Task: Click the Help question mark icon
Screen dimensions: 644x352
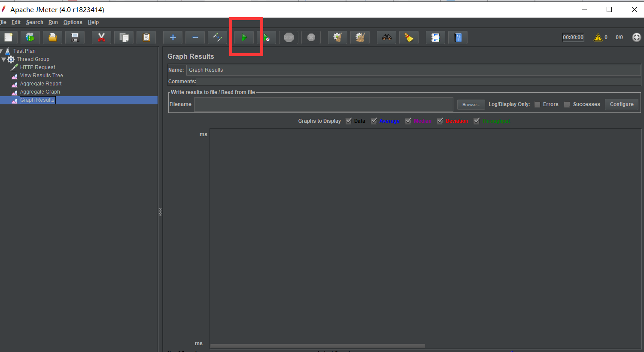Action: point(458,37)
